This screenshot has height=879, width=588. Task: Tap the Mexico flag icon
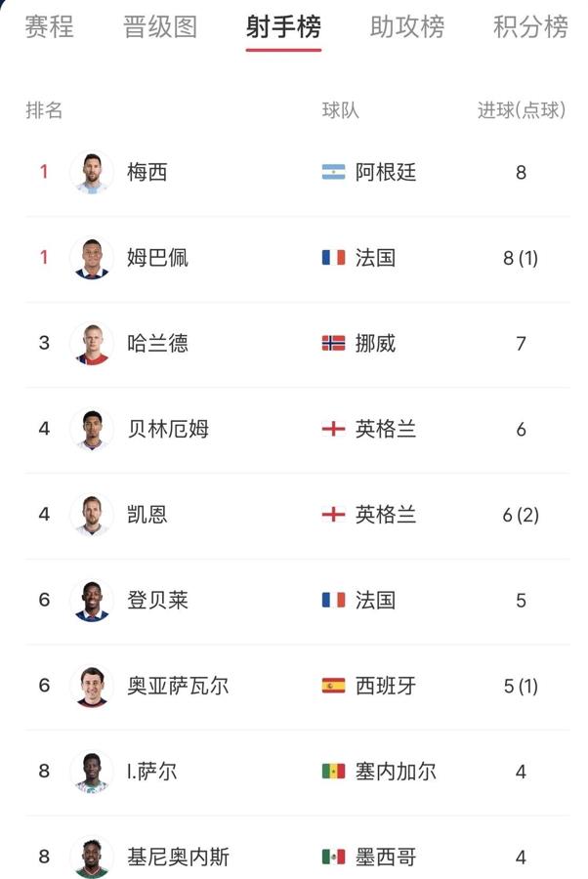tap(333, 858)
